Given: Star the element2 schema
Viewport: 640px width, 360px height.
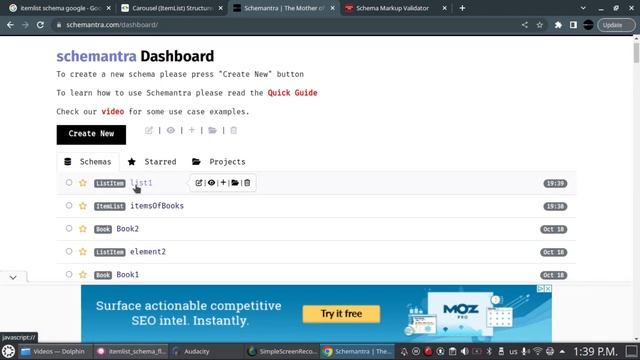Looking at the screenshot, I should tap(83, 252).
